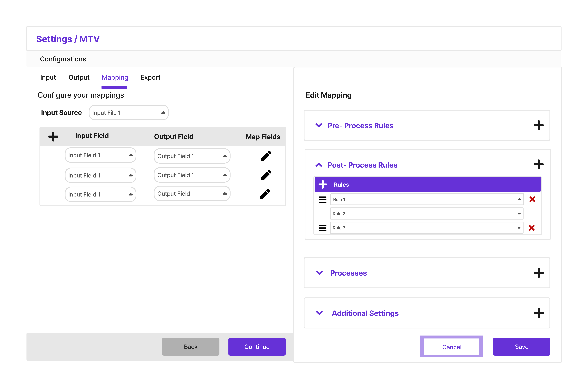Edit the first mapping with pencil icon

(x=266, y=156)
